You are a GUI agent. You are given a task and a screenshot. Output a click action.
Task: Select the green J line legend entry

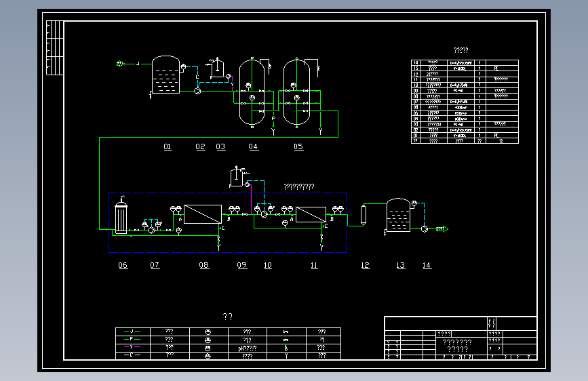pyautogui.click(x=132, y=331)
